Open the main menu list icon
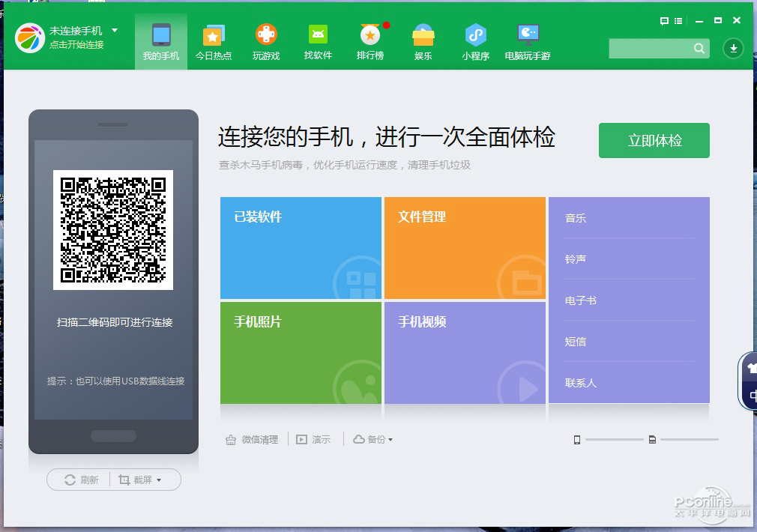 coord(678,21)
